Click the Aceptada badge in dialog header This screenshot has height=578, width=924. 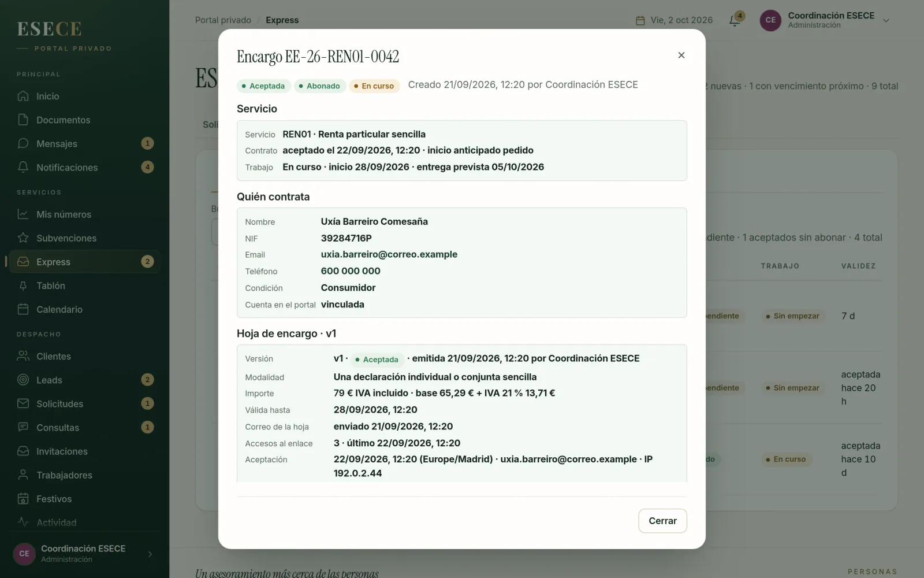(263, 86)
